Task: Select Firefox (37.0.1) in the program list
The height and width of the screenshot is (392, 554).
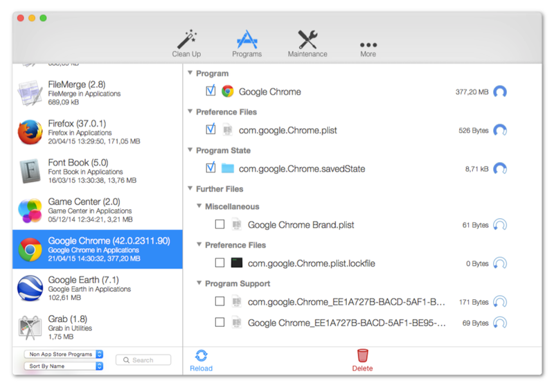Action: (x=98, y=132)
